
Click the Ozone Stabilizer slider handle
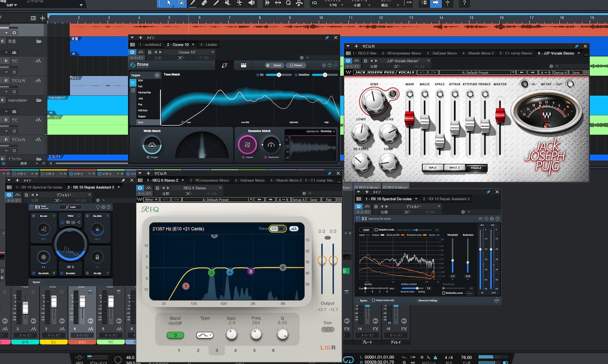[325, 75]
